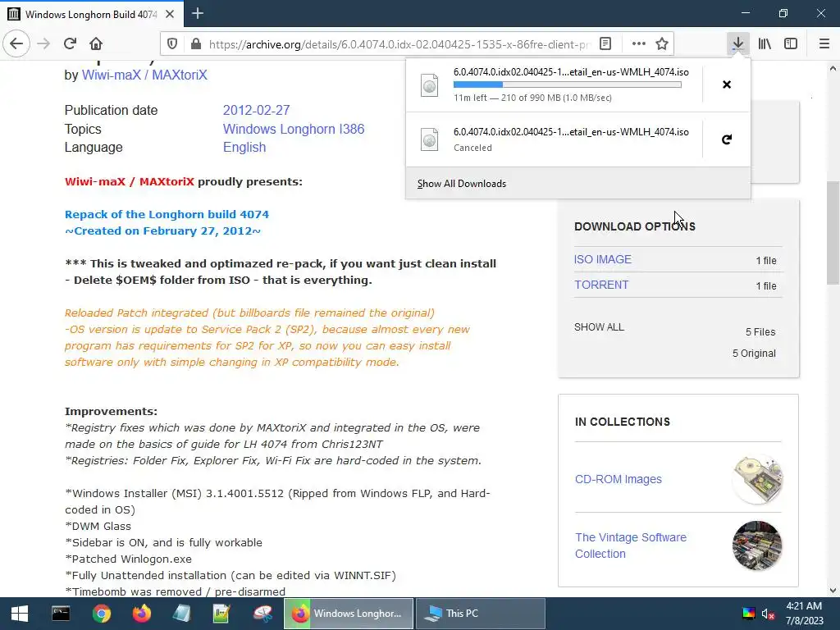This screenshot has height=630, width=840.
Task: Close the Windows Longhorn Build 4074 tab
Action: [x=170, y=14]
